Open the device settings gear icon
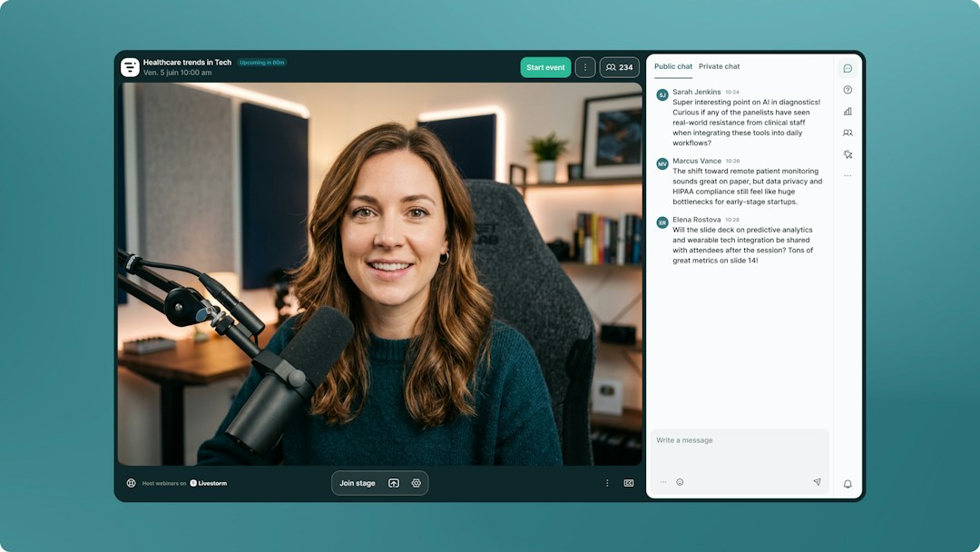Screen dimensions: 980x552 tap(416, 483)
